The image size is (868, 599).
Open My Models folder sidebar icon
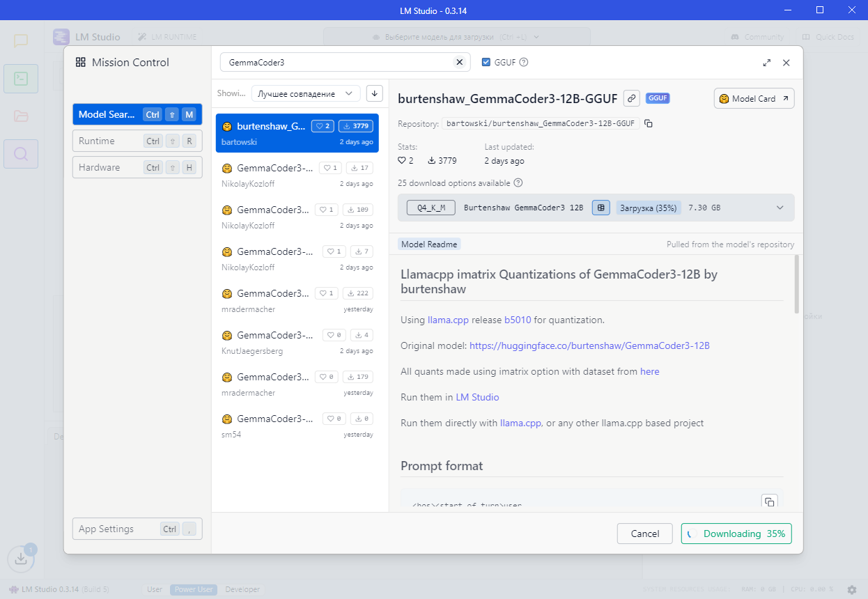pyautogui.click(x=21, y=116)
